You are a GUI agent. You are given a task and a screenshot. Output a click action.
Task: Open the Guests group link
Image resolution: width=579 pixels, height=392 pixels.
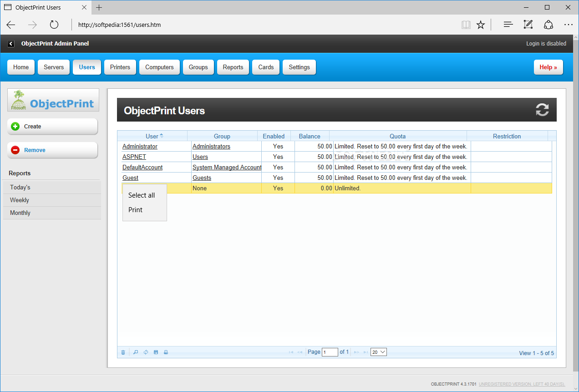(x=202, y=178)
